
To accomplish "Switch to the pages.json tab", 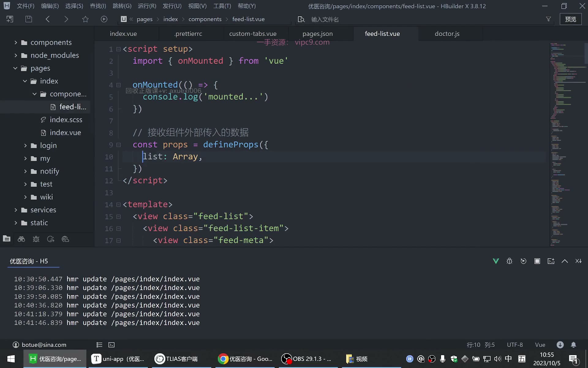I will [x=318, y=34].
